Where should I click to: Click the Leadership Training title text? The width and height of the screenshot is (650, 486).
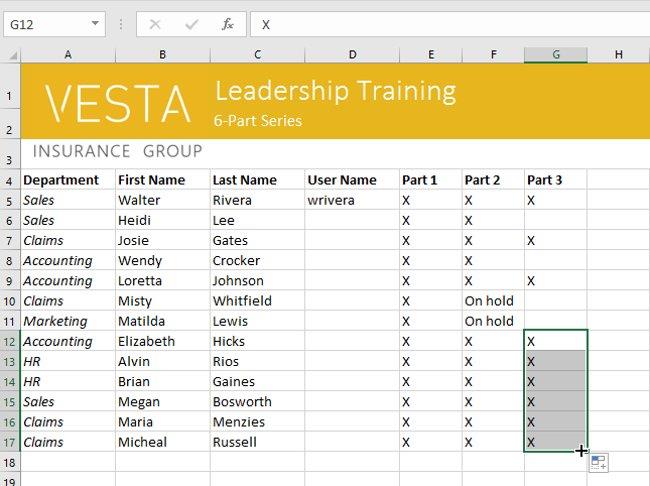[335, 92]
